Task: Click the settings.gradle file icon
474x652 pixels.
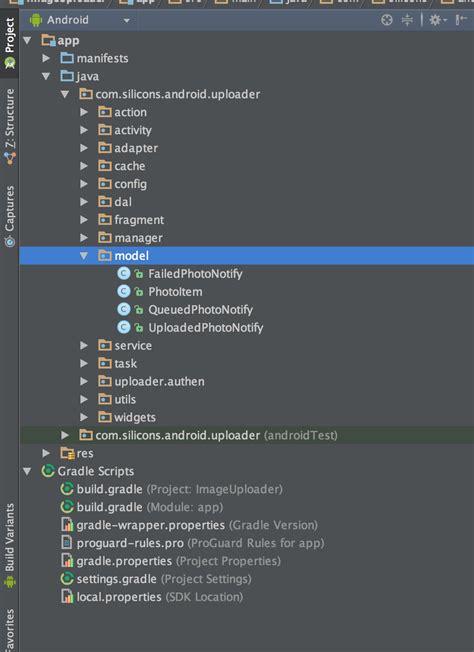Action: click(x=67, y=578)
